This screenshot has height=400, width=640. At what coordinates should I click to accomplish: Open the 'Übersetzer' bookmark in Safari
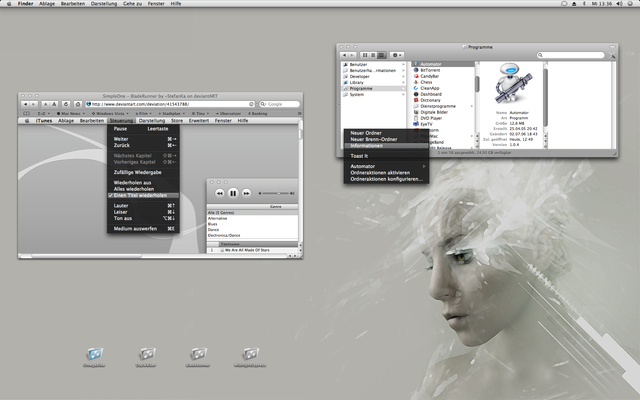coord(228,113)
